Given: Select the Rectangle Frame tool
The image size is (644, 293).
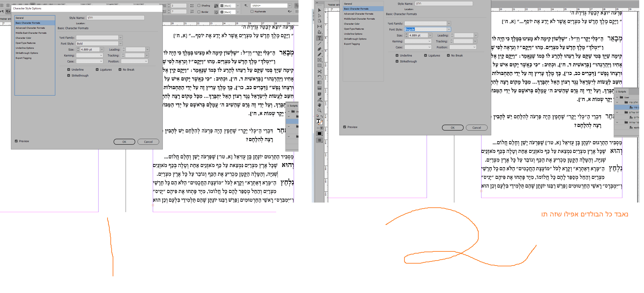Looking at the screenshot, I should (319, 60).
